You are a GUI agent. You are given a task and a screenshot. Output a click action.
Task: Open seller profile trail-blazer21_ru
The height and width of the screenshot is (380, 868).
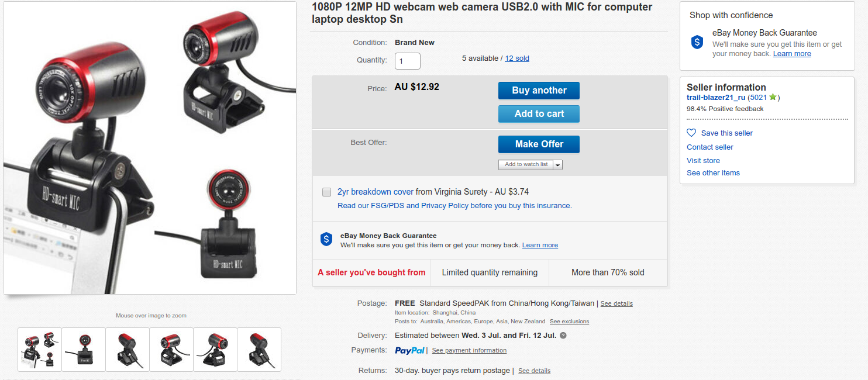[x=716, y=97]
